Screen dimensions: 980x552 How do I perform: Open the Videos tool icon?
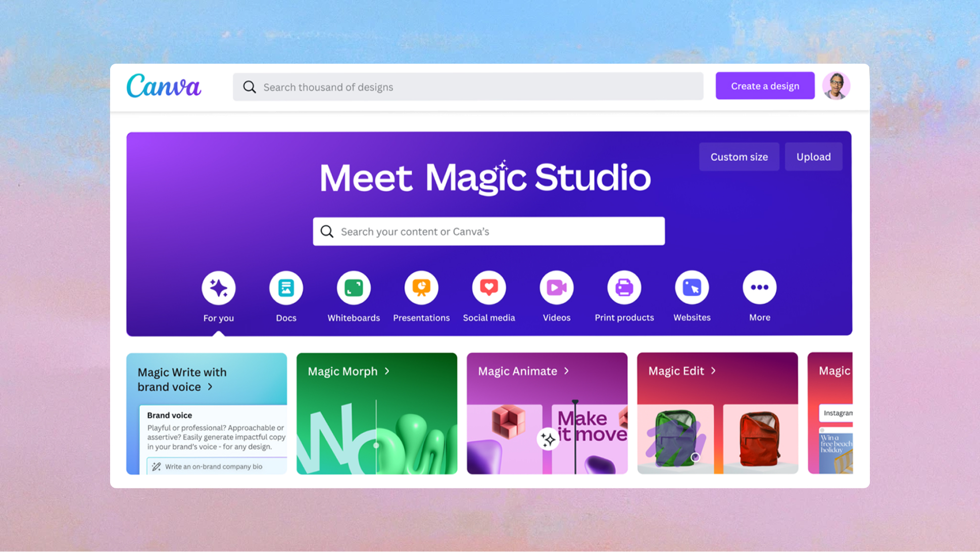(557, 288)
